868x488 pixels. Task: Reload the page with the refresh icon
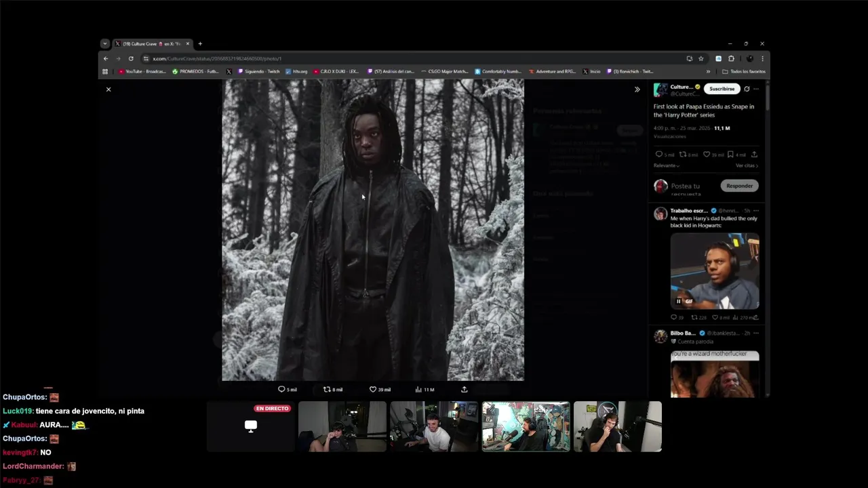coord(131,58)
